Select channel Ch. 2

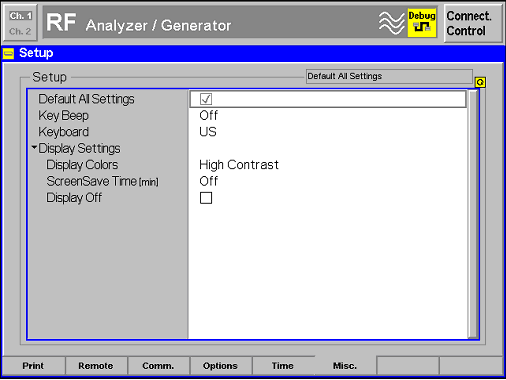20,31
